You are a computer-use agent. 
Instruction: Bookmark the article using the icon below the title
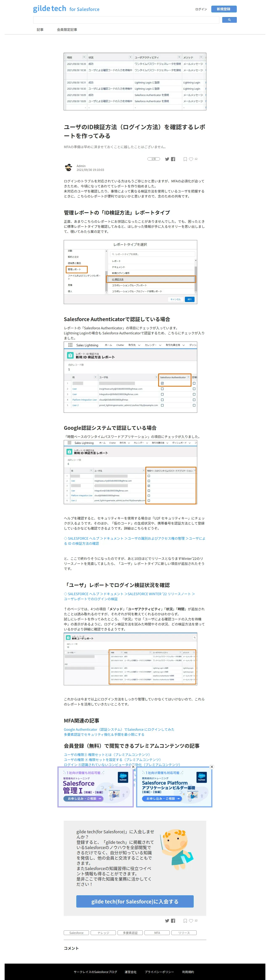click(x=185, y=159)
